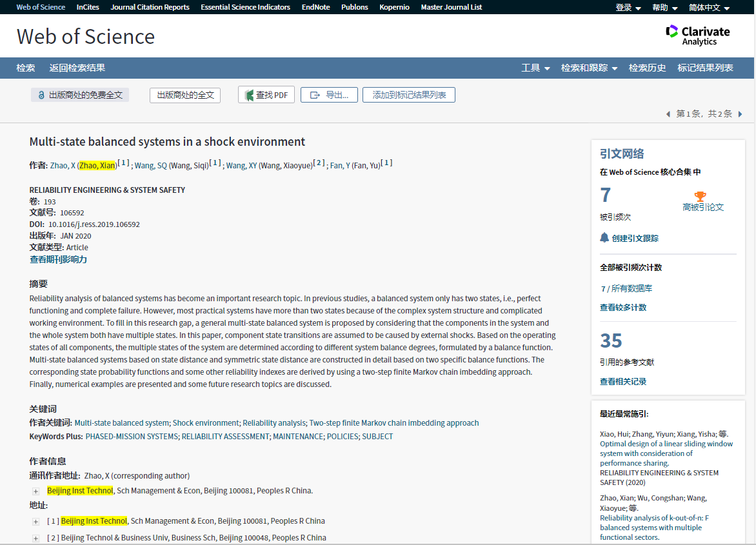This screenshot has width=756, height=545.
Task: Click 添加到标记结果列表 button
Action: pos(409,95)
